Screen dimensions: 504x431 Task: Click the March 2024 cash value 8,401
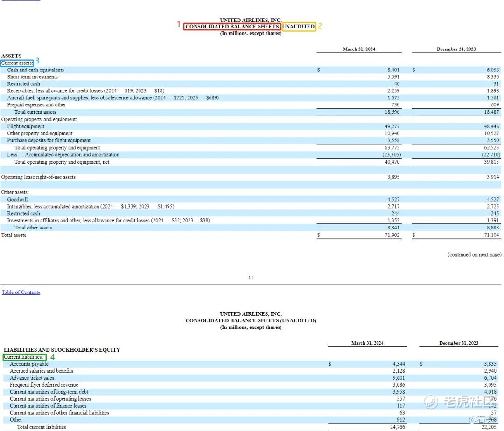393,70
